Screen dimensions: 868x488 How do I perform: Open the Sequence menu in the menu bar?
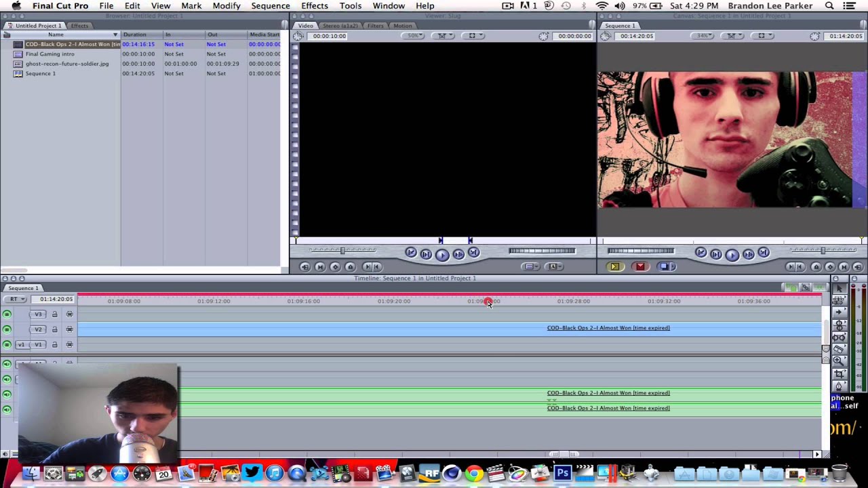tap(271, 6)
